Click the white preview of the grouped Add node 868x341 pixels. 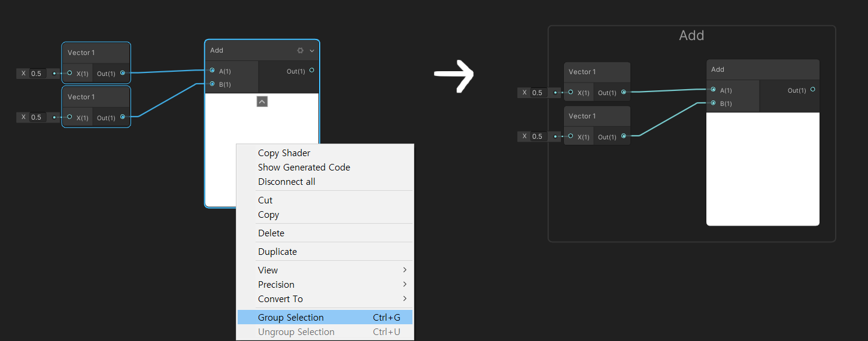pyautogui.click(x=763, y=169)
